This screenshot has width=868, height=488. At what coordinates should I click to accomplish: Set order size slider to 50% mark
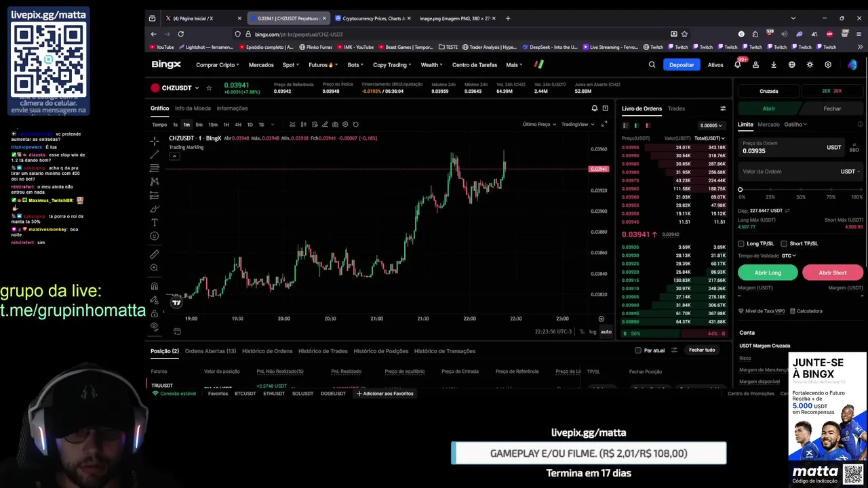coord(801,190)
